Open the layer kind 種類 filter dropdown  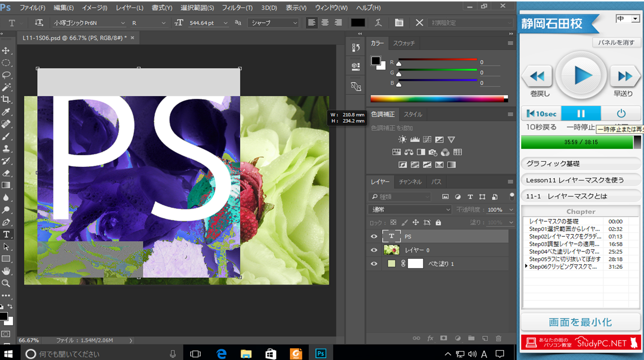pyautogui.click(x=400, y=196)
